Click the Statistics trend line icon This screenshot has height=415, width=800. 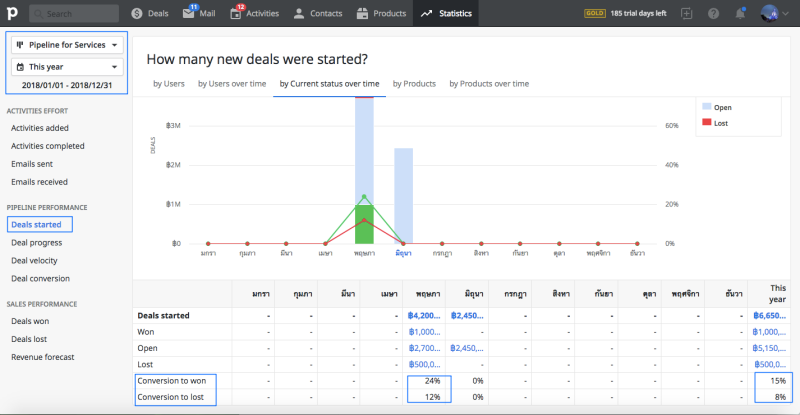pos(427,13)
